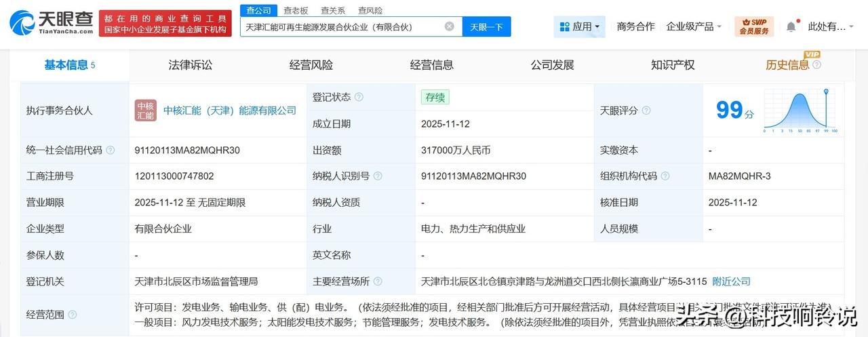The height and width of the screenshot is (337, 868).
Task: Open 中核汇能（天津）能源有限公司 link
Action: tap(230, 111)
